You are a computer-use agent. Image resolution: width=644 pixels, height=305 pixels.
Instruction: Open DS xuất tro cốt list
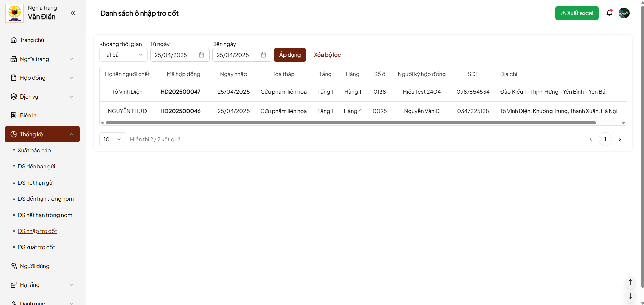pos(36,247)
